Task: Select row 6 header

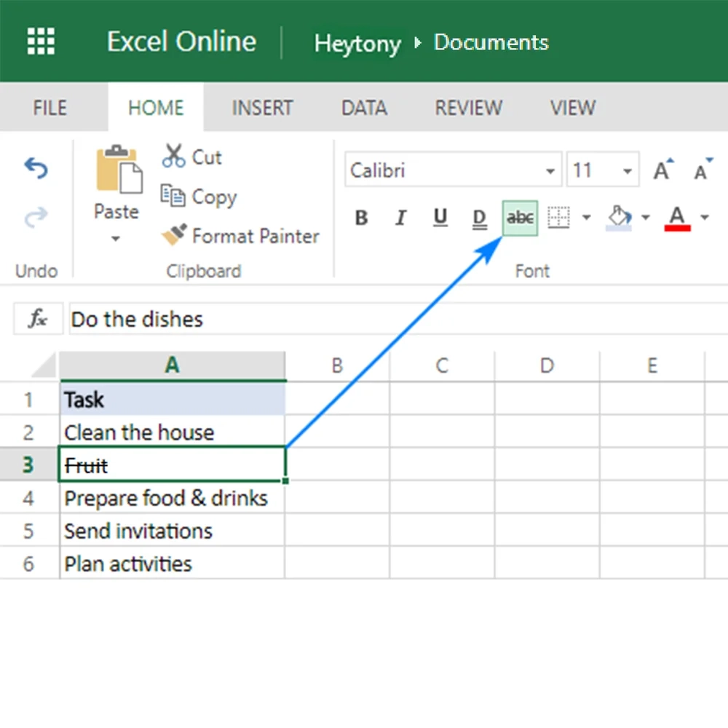Action: point(29,563)
